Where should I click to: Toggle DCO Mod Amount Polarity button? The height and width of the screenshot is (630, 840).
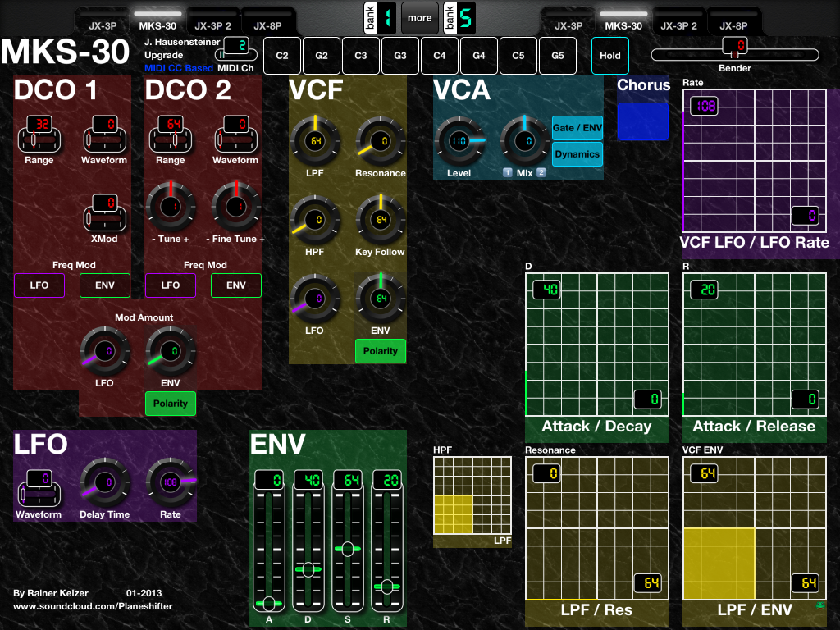pyautogui.click(x=171, y=404)
